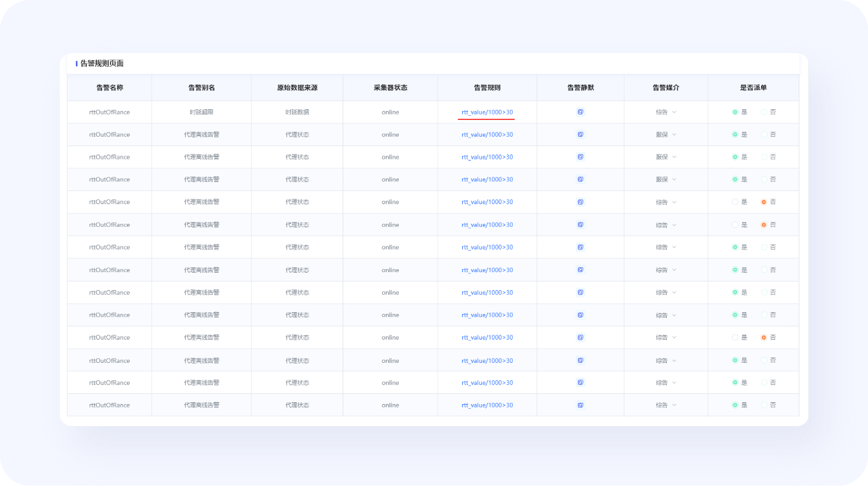Viewport: 868px width, 487px height.
Task: Select 是 in topmost row where 否 is selected
Action: pyautogui.click(x=735, y=202)
